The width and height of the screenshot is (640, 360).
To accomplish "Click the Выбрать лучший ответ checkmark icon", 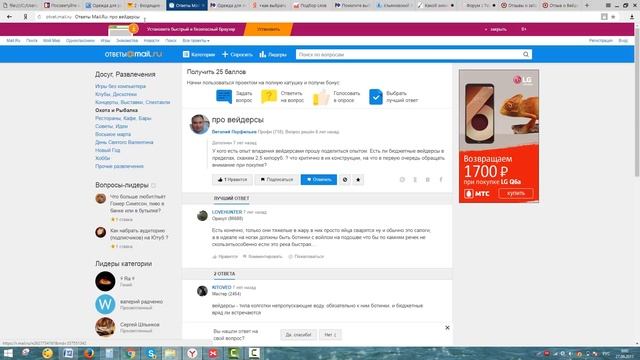I will (376, 97).
